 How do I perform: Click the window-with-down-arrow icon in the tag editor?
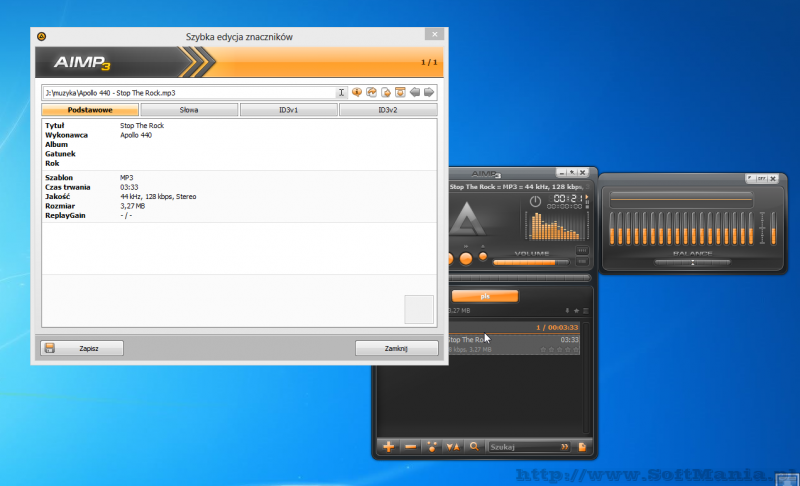pos(400,92)
